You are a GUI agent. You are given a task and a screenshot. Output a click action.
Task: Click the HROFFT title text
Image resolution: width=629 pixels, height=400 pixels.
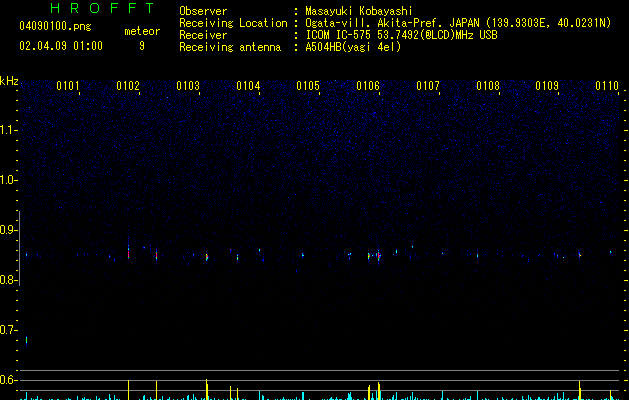(103, 8)
